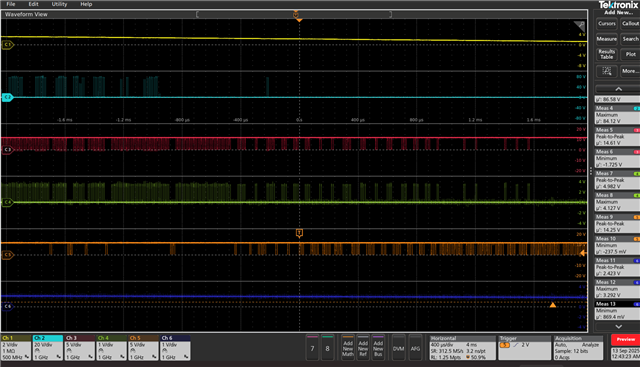
Task: Add Cursors to the waveform view
Action: click(607, 24)
